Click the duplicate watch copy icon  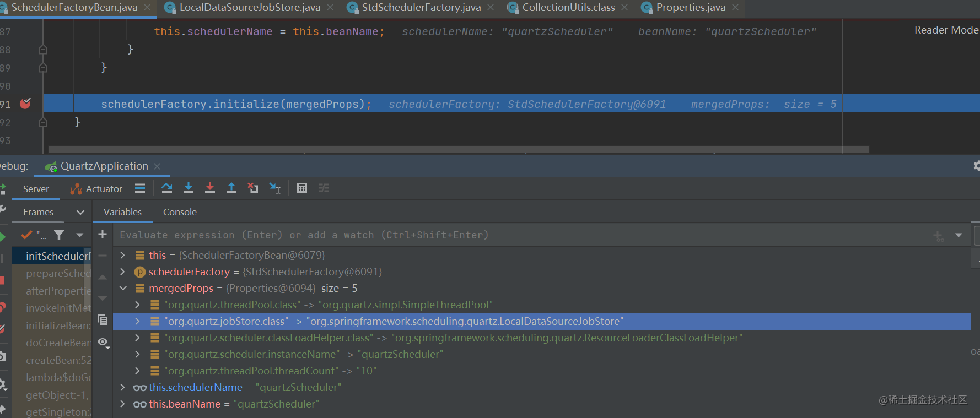(x=103, y=319)
